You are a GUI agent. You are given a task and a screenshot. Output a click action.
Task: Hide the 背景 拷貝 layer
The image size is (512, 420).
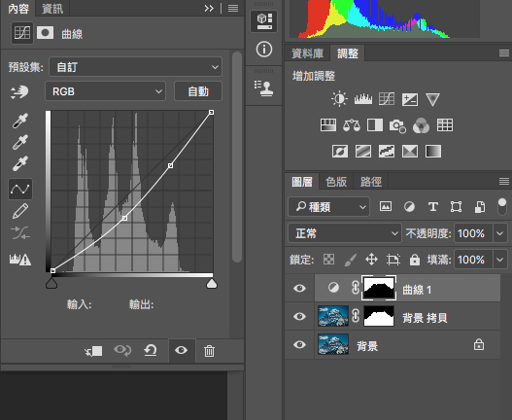(299, 316)
